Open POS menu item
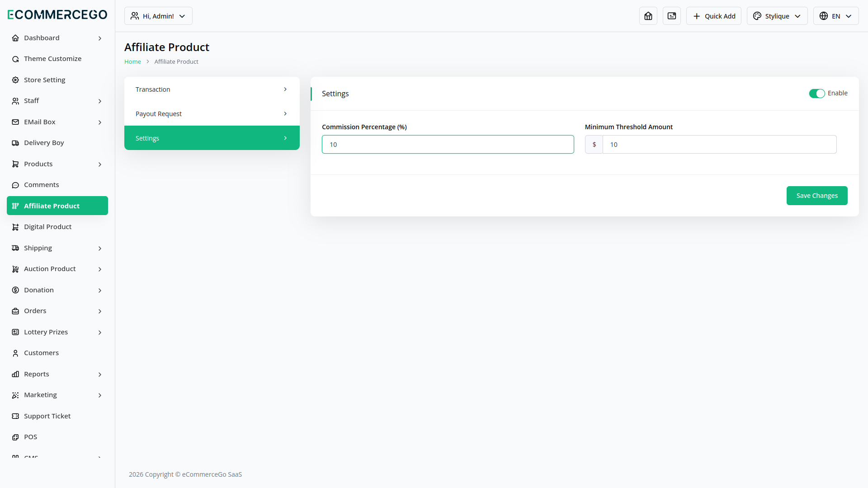Image resolution: width=868 pixels, height=488 pixels. 57,437
